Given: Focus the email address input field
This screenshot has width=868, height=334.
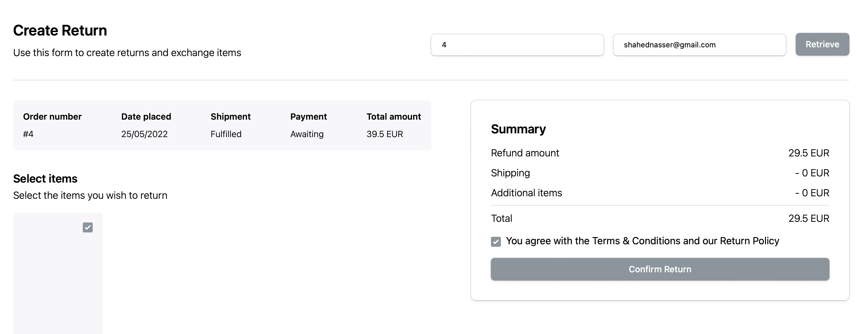Looking at the screenshot, I should coord(699,45).
